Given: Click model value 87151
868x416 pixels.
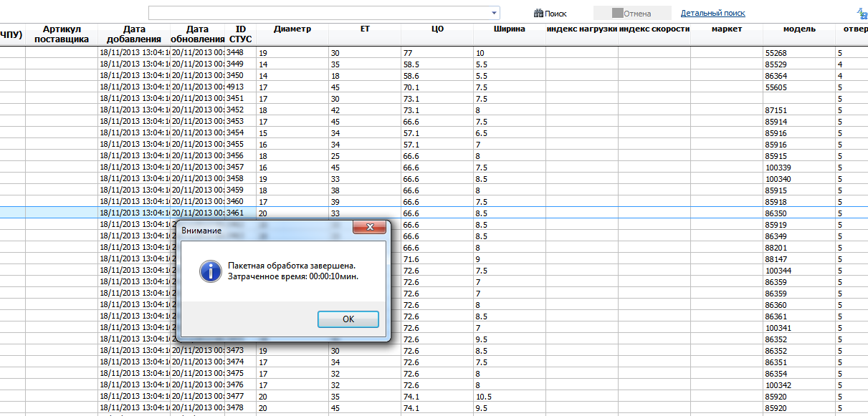Looking at the screenshot, I should [776, 110].
